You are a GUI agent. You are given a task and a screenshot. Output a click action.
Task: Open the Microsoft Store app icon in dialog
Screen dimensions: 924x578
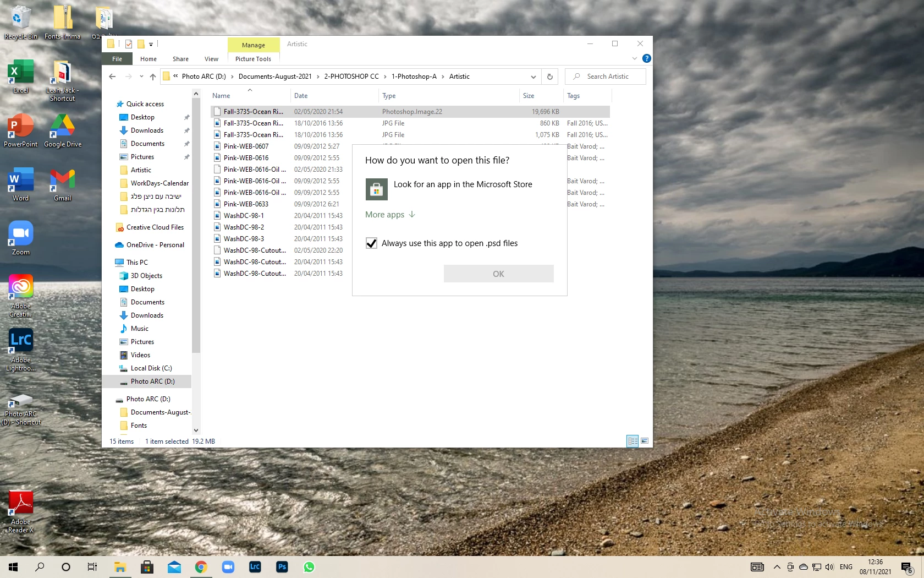tap(376, 189)
